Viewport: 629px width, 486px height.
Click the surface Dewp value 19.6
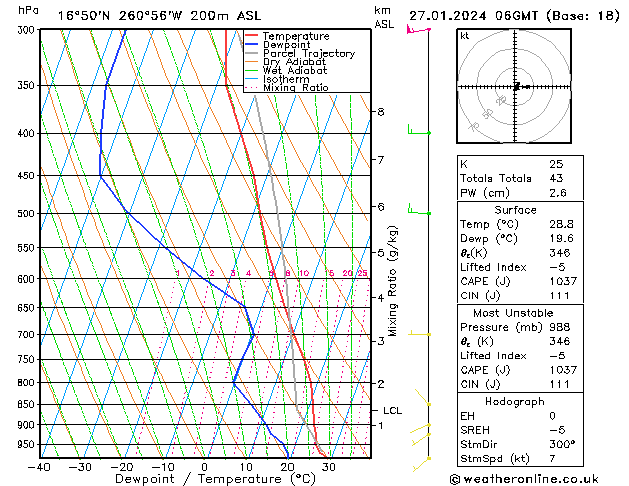tap(562, 238)
